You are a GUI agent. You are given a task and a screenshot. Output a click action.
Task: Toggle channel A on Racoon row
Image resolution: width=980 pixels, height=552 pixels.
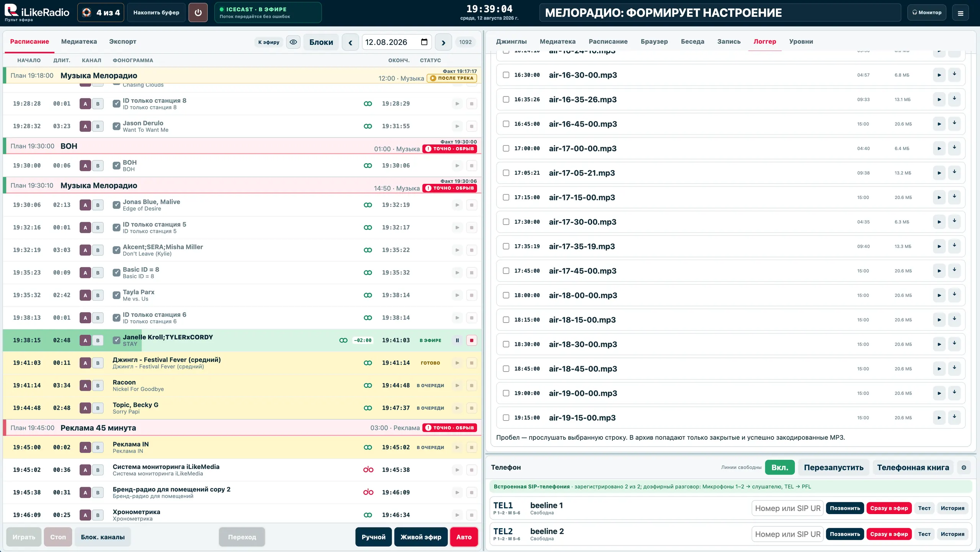[x=85, y=385]
